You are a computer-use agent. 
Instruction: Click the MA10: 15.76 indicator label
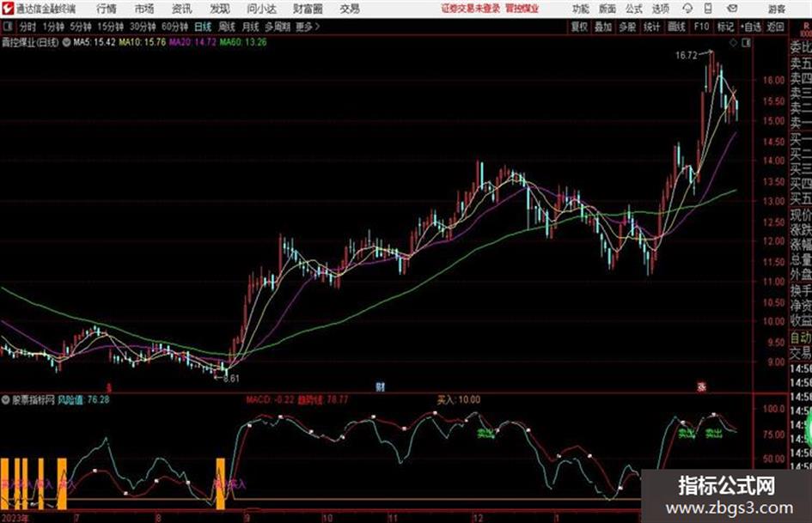pos(143,42)
